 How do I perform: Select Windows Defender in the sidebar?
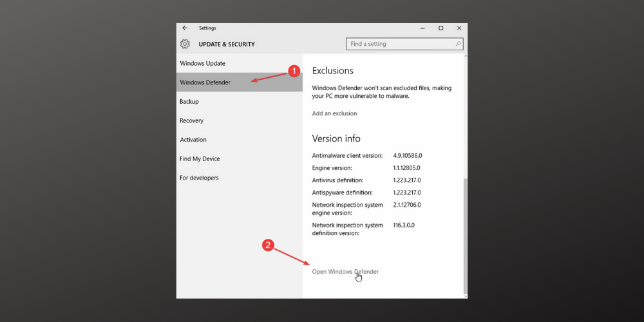coord(240,82)
